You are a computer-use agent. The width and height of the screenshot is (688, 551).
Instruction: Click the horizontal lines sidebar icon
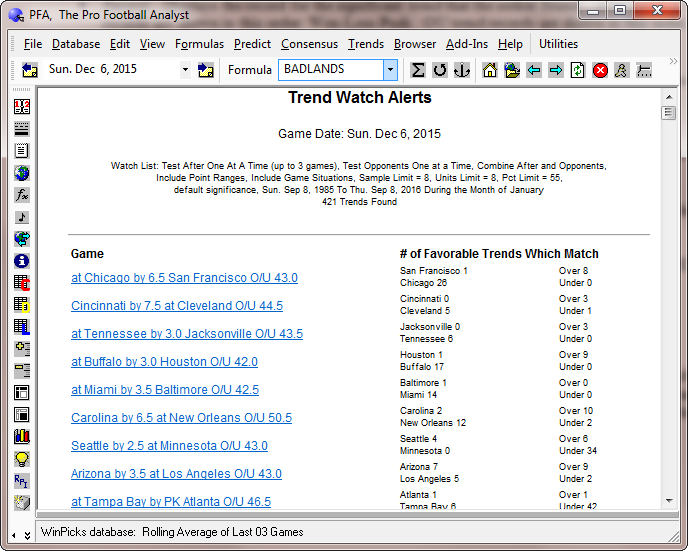point(22,129)
